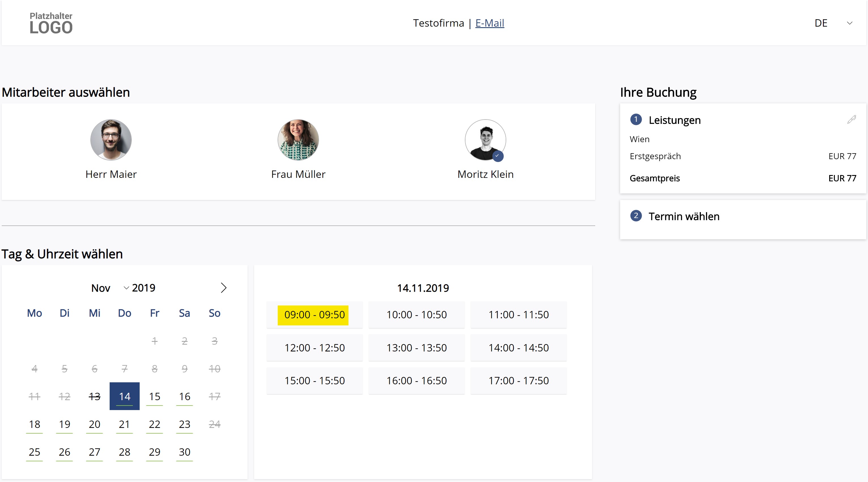Select calendar day 28
This screenshot has height=482, width=868.
pos(124,452)
